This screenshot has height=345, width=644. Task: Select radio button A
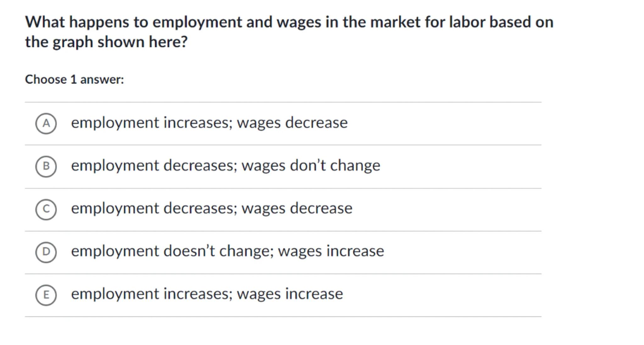[46, 123]
